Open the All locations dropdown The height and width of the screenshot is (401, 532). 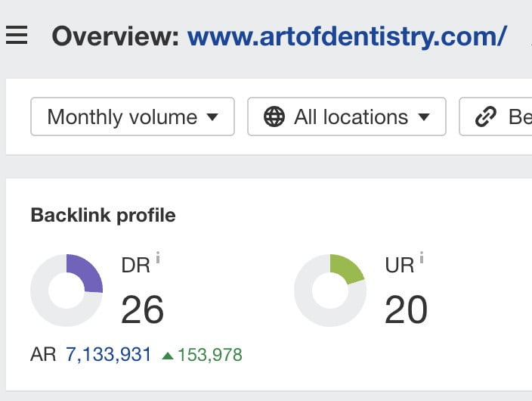click(x=346, y=117)
